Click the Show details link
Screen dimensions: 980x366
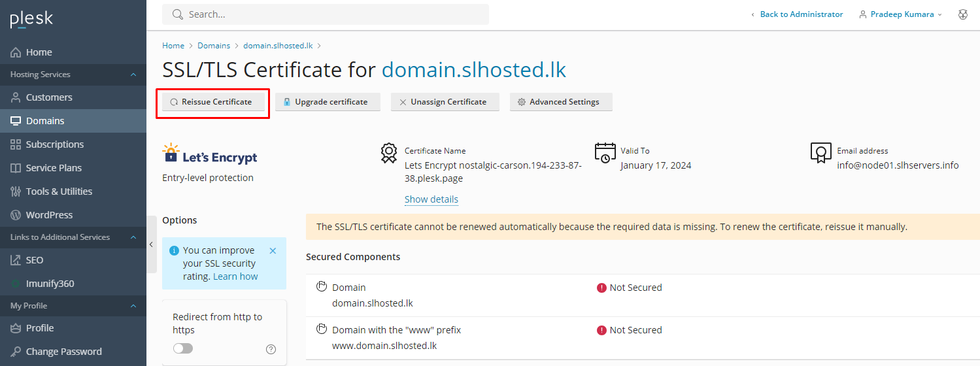click(x=431, y=199)
